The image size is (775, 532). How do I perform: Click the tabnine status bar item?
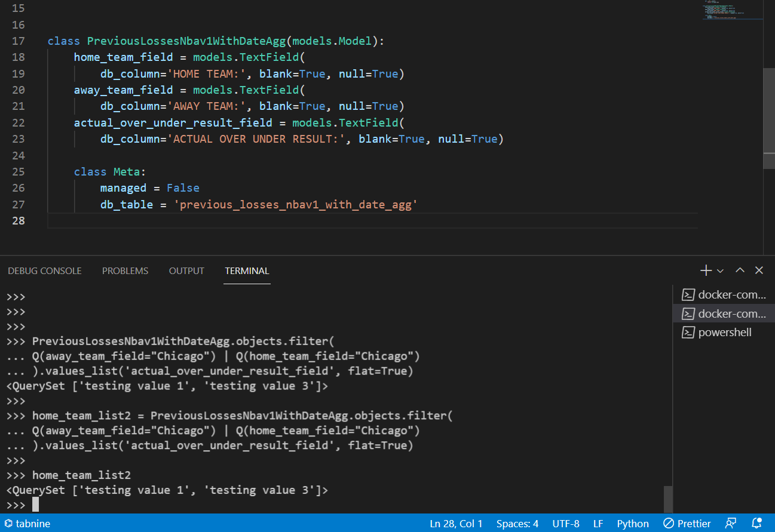(x=27, y=524)
